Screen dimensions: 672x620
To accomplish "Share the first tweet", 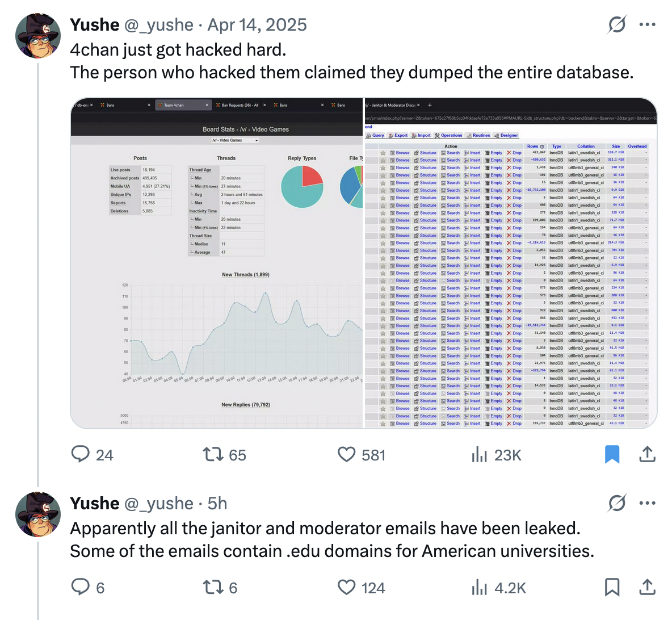I will (x=647, y=454).
